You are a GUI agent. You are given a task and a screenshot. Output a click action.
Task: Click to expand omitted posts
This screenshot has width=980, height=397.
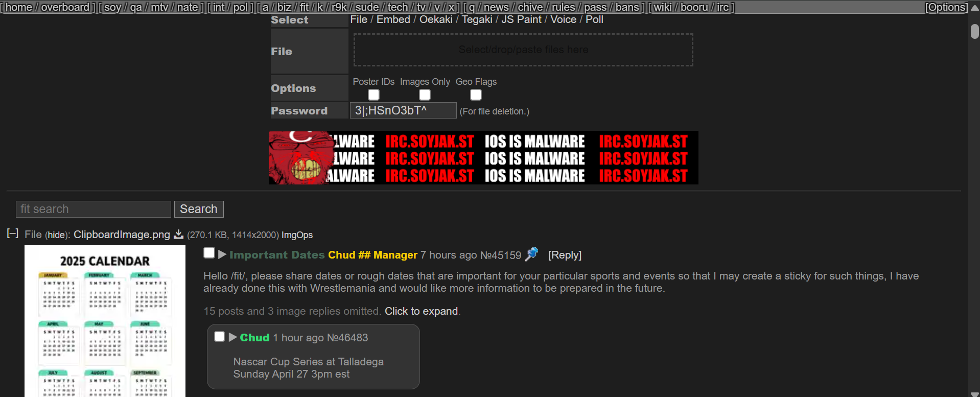point(421,311)
